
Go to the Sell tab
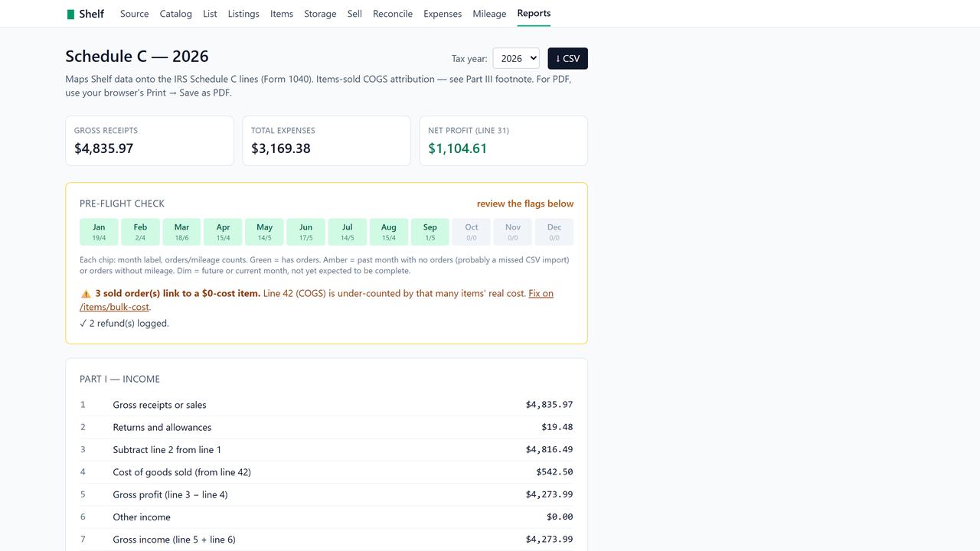pyautogui.click(x=354, y=14)
